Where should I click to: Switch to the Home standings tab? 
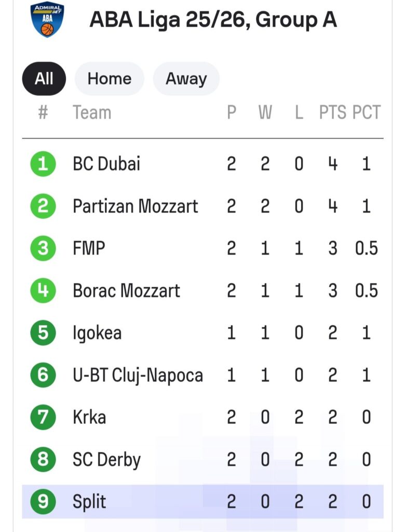click(x=109, y=78)
